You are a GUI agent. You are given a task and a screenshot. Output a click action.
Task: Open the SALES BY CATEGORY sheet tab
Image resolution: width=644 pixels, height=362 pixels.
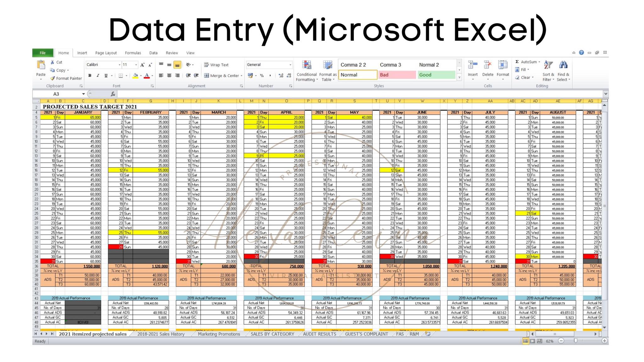click(x=272, y=334)
